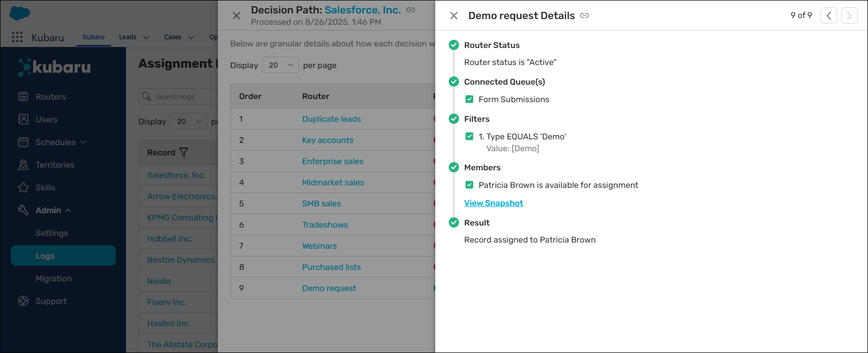The image size is (868, 353).
Task: Switch to the Cases tab
Action: pos(172,37)
